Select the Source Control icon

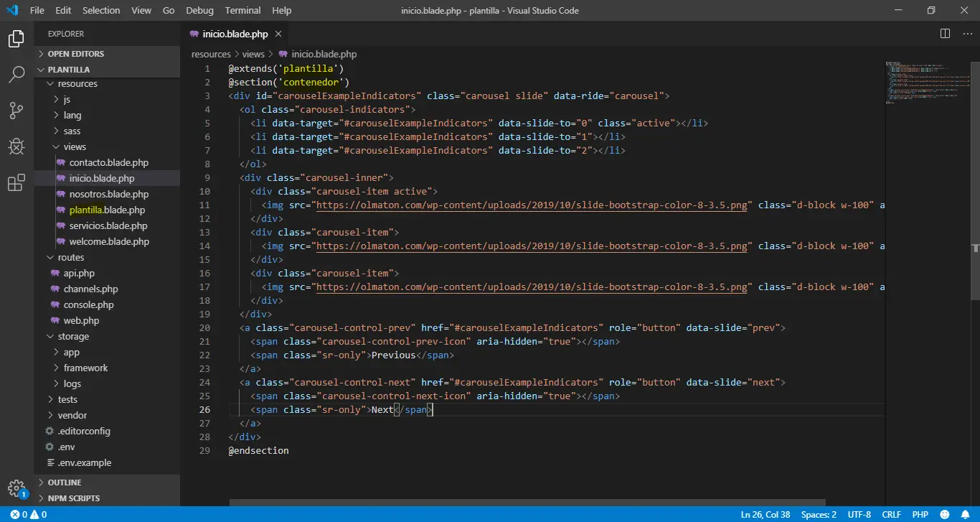coord(16,111)
